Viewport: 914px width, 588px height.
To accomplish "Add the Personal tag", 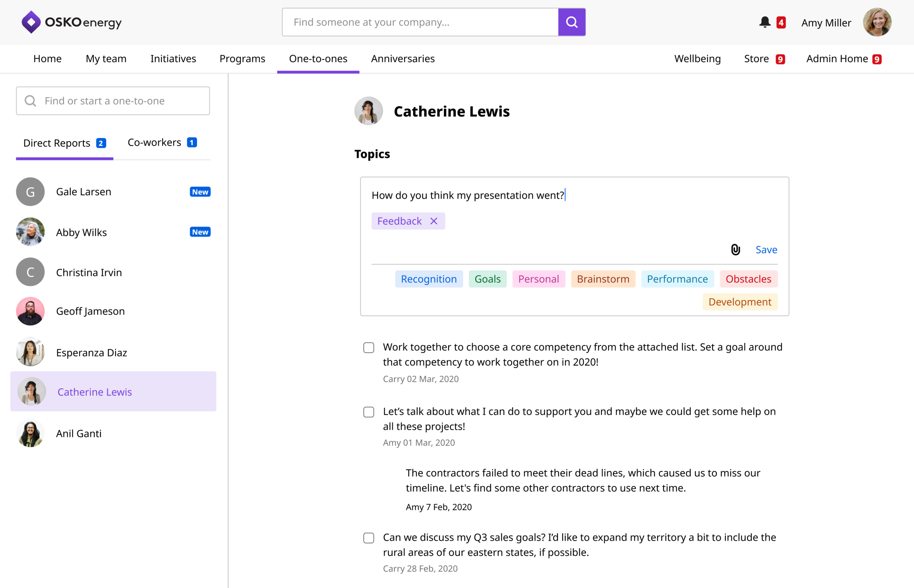I will pyautogui.click(x=539, y=279).
